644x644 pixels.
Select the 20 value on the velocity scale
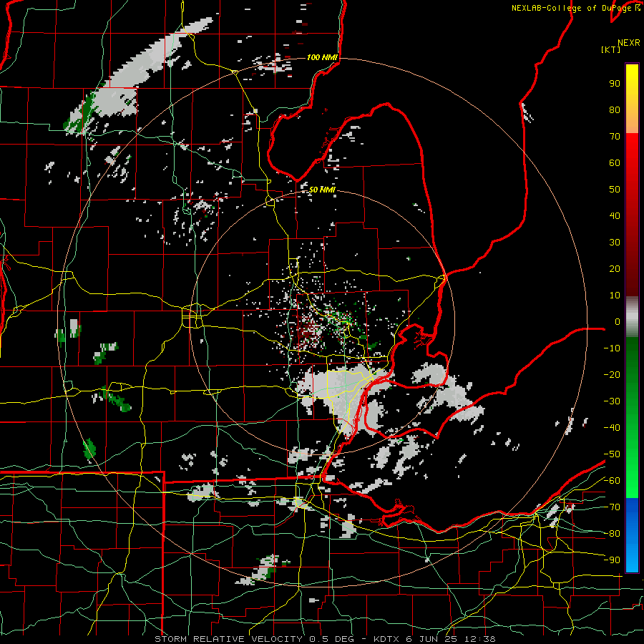click(615, 268)
